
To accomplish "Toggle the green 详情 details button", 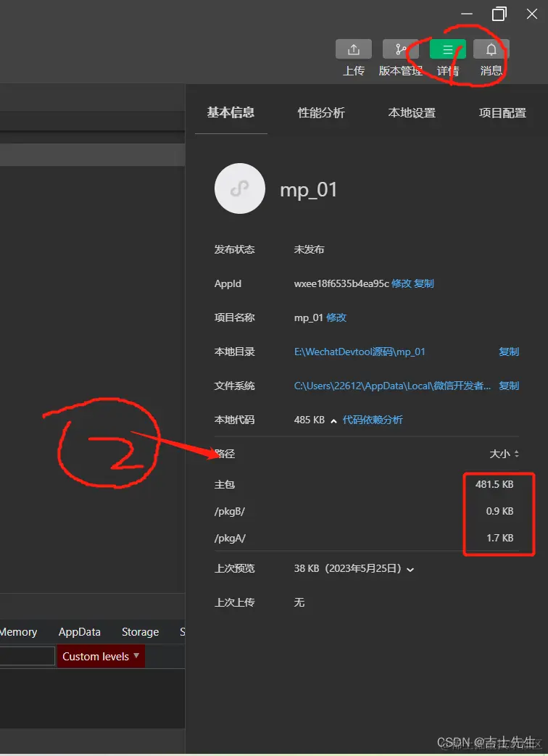I will click(x=448, y=49).
